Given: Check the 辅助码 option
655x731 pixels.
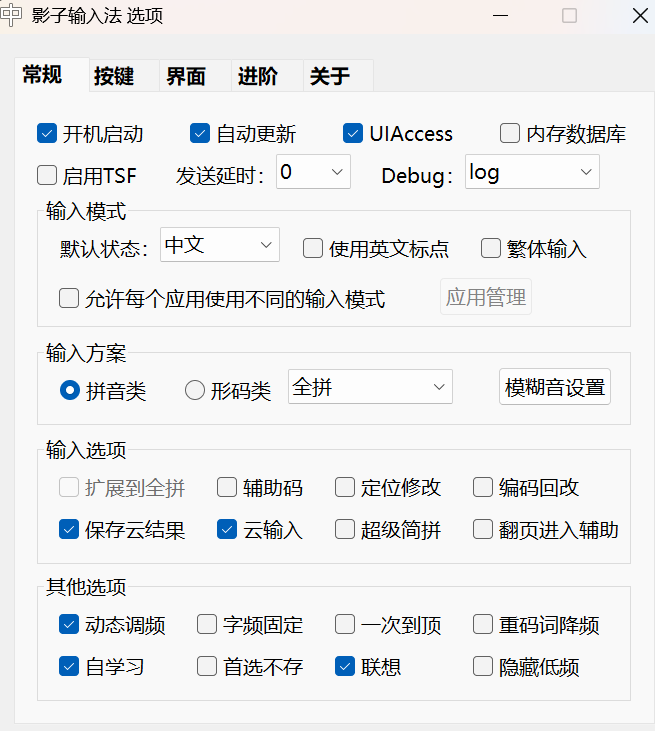Looking at the screenshot, I should tap(227, 487).
